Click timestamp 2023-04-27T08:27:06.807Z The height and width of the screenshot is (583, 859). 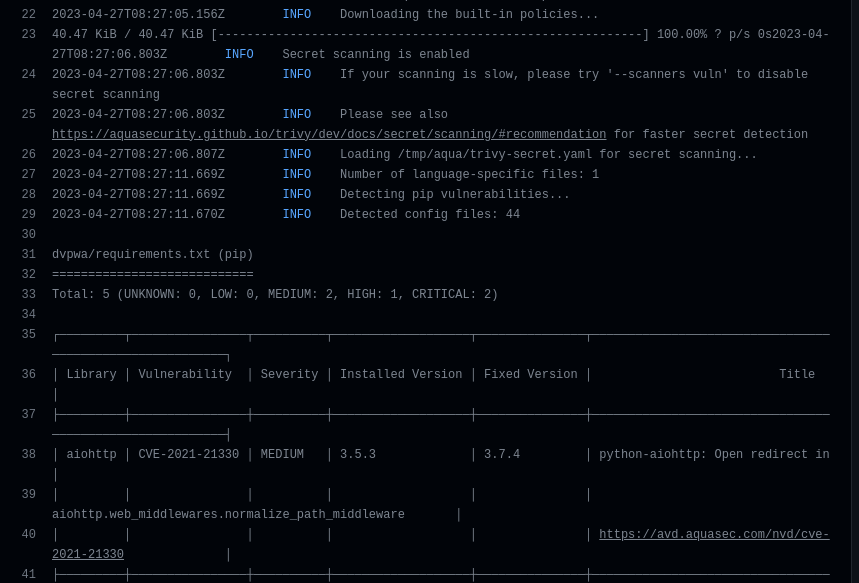click(138, 155)
